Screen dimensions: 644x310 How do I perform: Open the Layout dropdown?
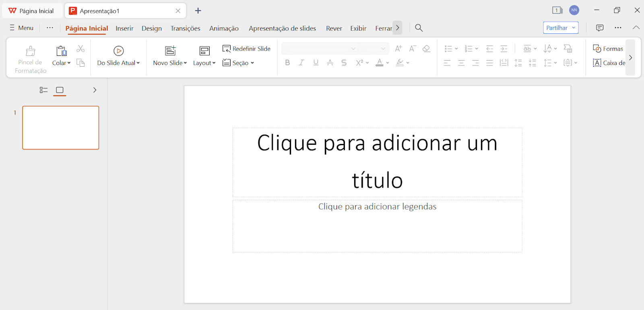(x=204, y=63)
